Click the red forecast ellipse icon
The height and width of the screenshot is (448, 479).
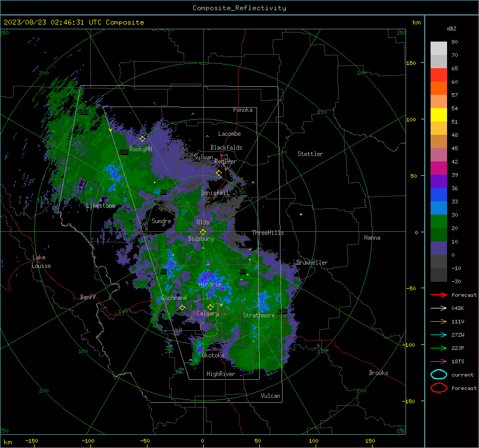(x=439, y=388)
